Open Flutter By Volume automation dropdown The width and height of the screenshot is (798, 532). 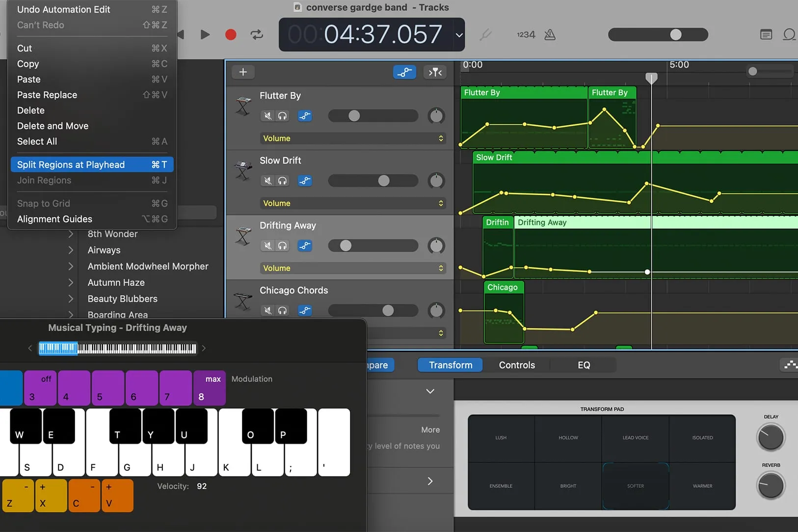[352, 138]
